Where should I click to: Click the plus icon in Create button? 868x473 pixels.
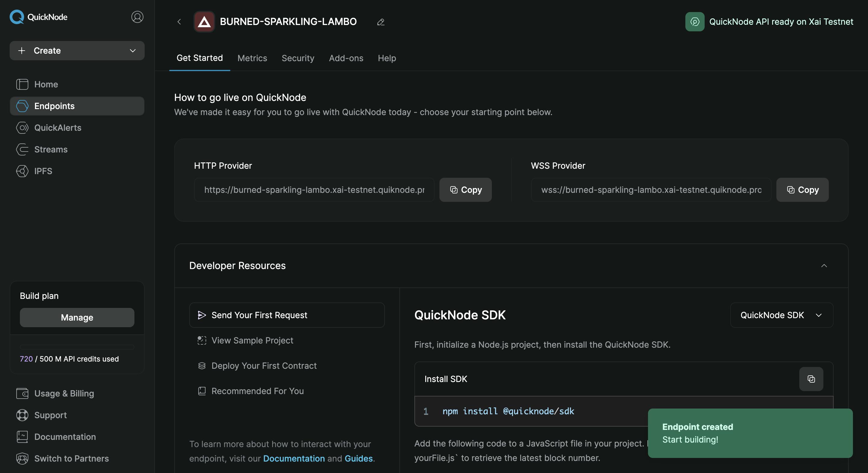tap(22, 51)
